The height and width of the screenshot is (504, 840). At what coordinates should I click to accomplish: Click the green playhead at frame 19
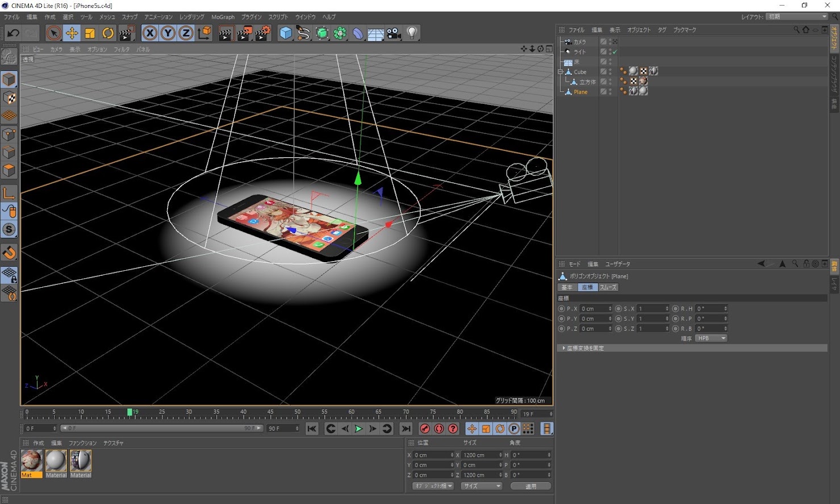click(130, 412)
